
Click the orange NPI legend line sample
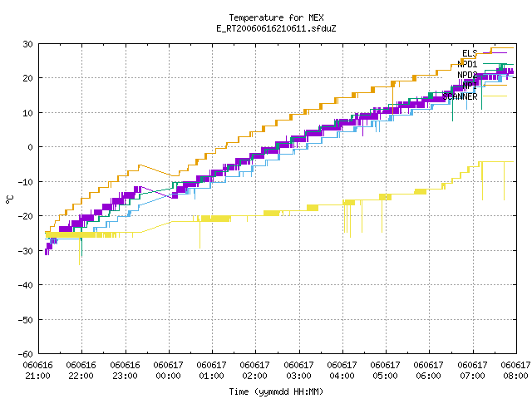(x=495, y=86)
